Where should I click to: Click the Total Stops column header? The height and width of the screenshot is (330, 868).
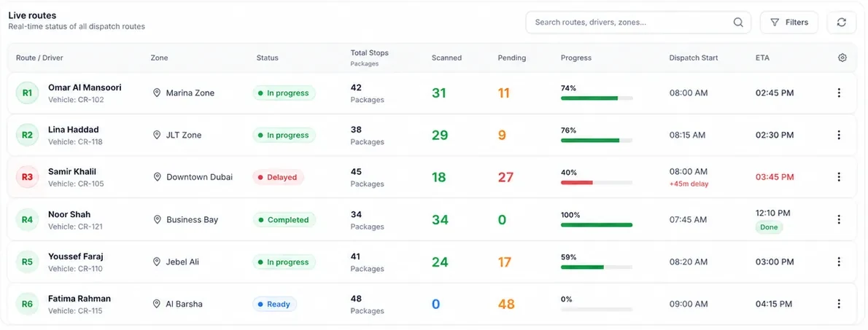pyautogui.click(x=369, y=53)
